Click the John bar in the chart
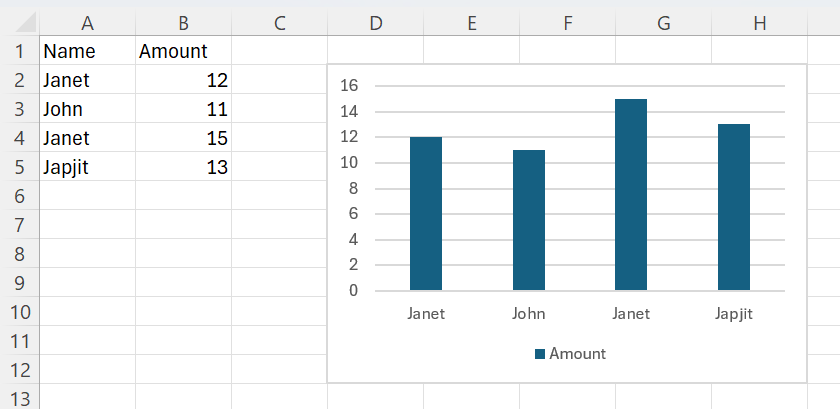 pos(529,220)
